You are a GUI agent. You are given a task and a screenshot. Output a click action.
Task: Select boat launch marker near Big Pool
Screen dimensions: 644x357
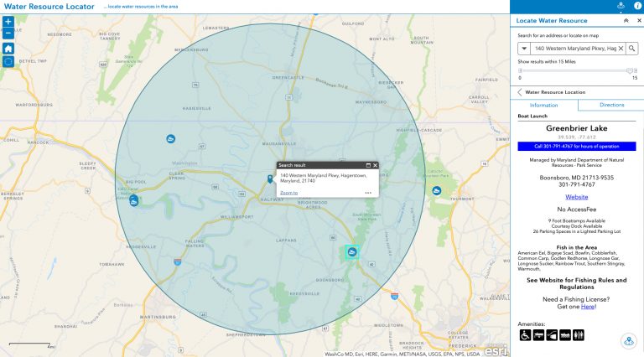pos(133,200)
